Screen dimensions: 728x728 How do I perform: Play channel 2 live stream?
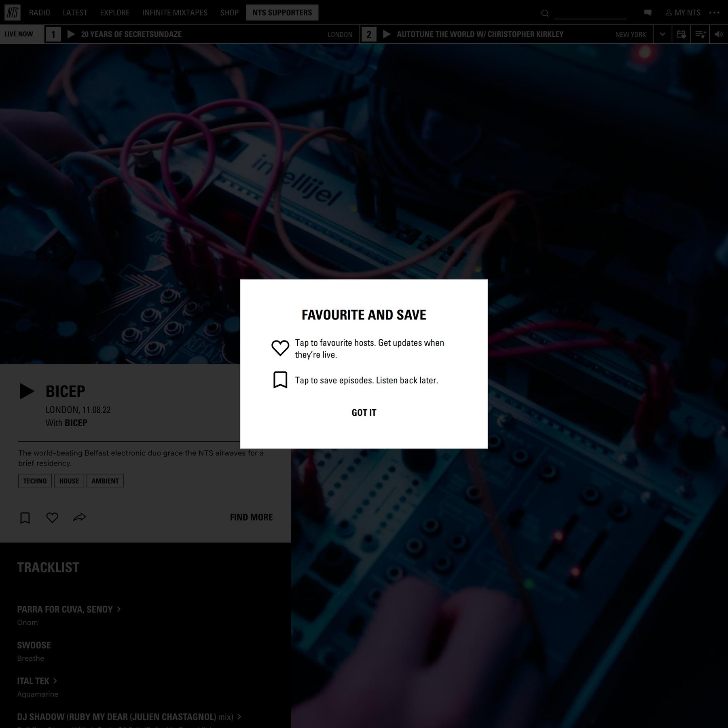tap(387, 34)
